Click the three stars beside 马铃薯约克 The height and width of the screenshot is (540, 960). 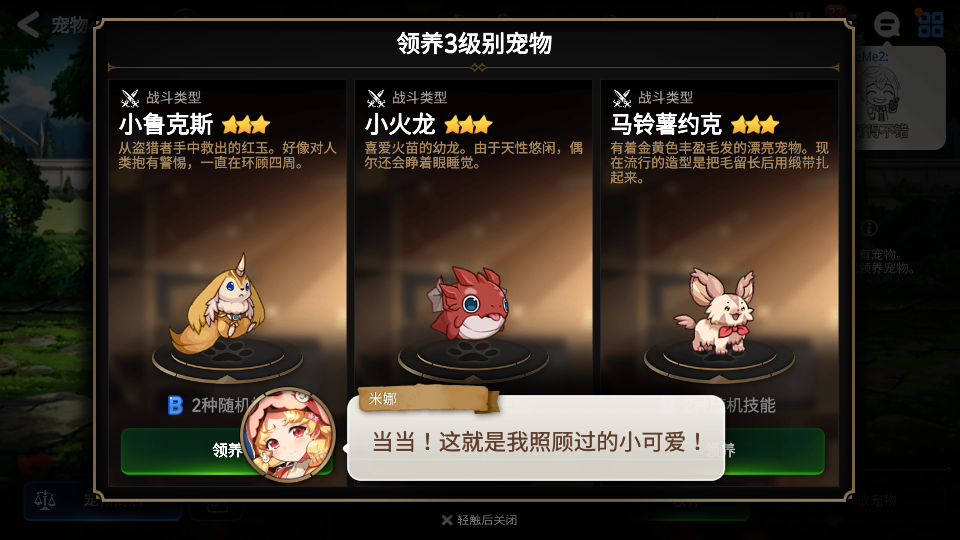[x=755, y=125]
